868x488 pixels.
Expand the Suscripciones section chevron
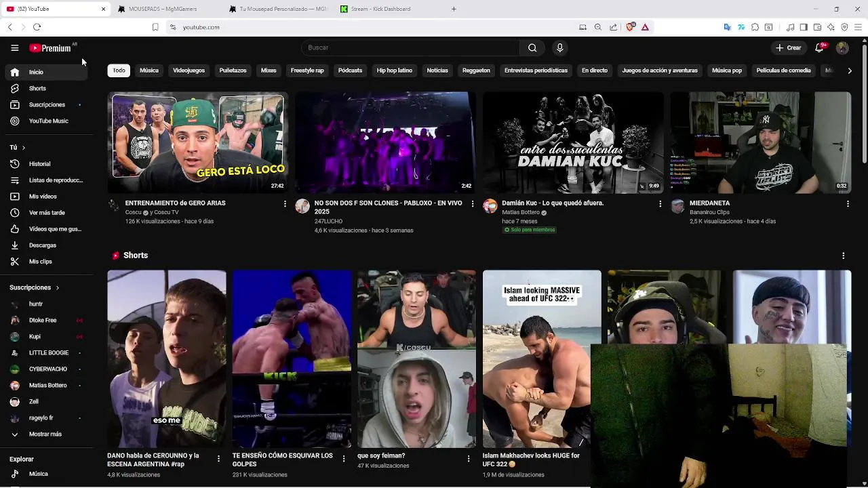click(x=57, y=288)
